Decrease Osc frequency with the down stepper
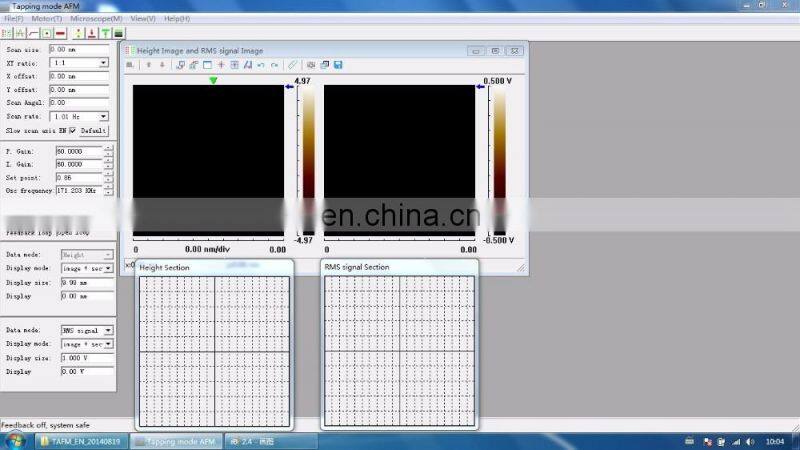Viewport: 800px width, 450px height. (108, 193)
